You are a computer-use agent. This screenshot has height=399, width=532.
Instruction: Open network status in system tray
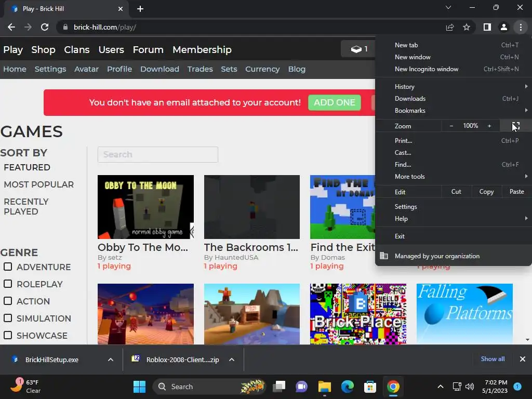(457, 387)
